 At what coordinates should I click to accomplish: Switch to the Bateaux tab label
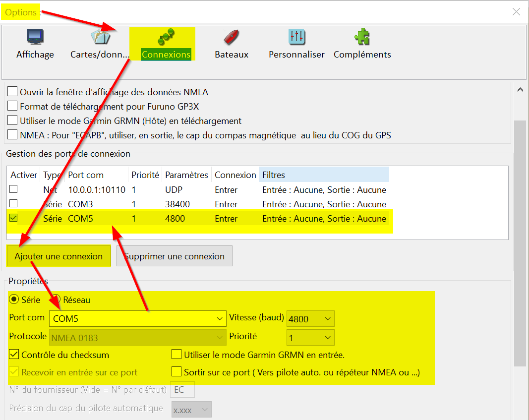(232, 55)
